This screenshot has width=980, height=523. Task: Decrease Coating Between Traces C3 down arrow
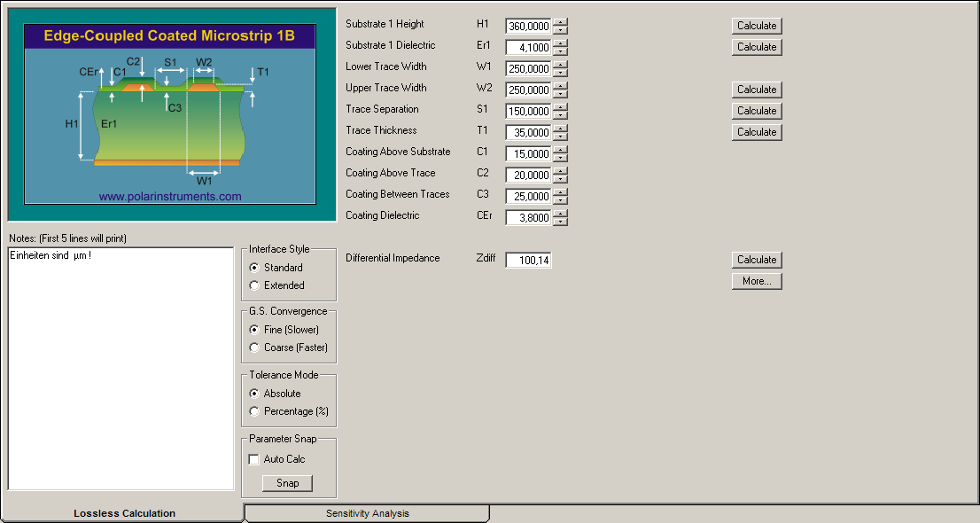coord(561,200)
